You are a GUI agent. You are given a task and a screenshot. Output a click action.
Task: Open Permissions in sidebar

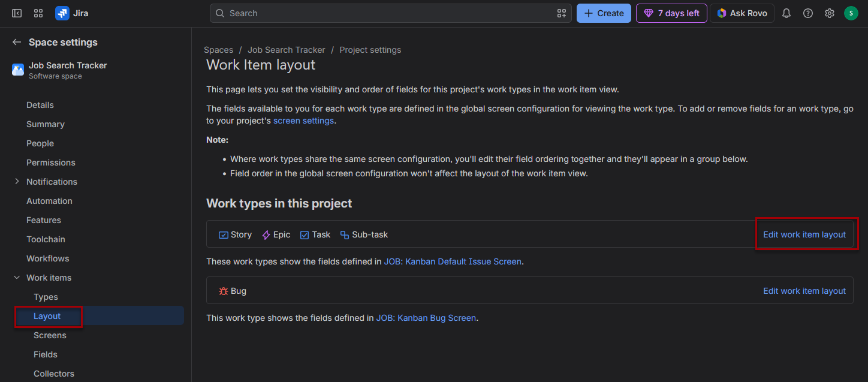click(51, 163)
